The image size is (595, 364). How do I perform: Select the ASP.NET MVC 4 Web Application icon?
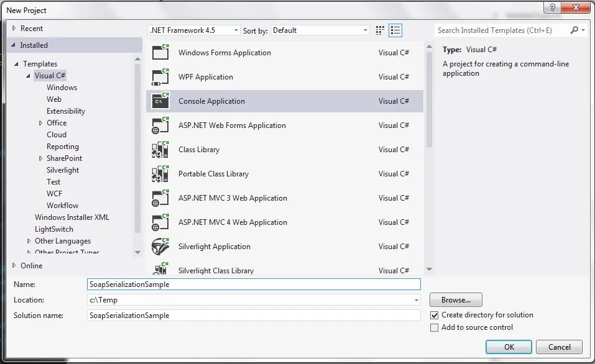click(160, 222)
